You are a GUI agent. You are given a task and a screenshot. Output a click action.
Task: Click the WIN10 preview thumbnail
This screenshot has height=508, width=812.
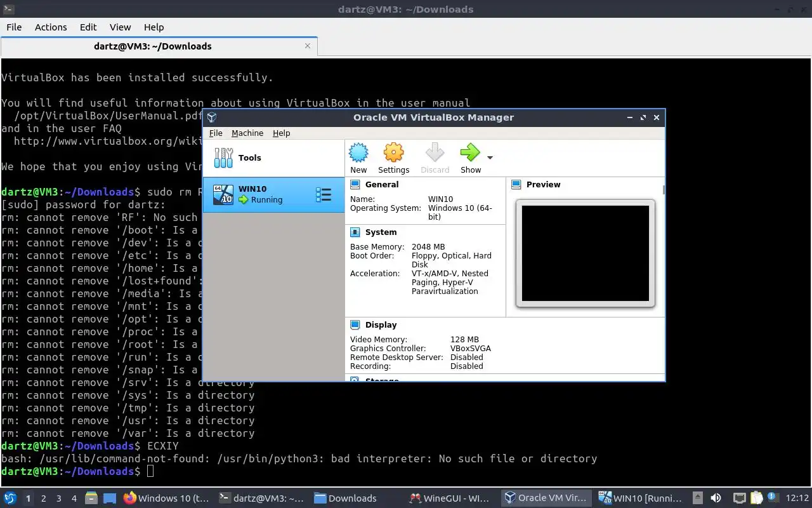[585, 253]
